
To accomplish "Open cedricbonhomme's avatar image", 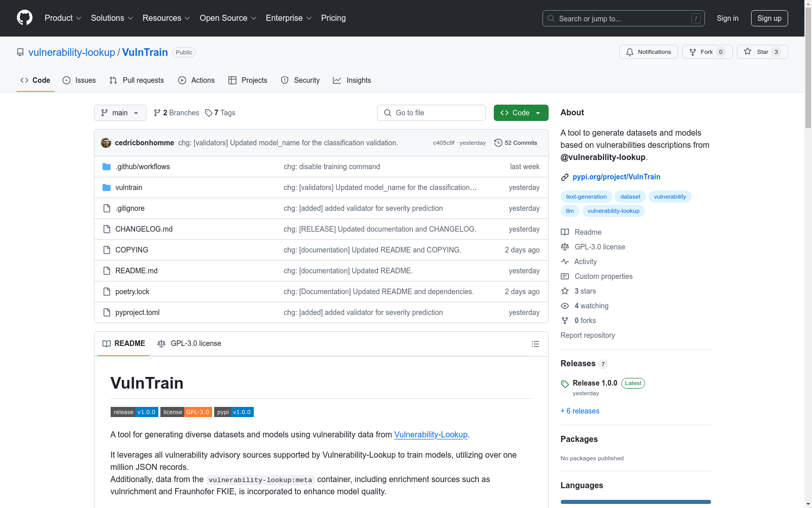I will (106, 143).
